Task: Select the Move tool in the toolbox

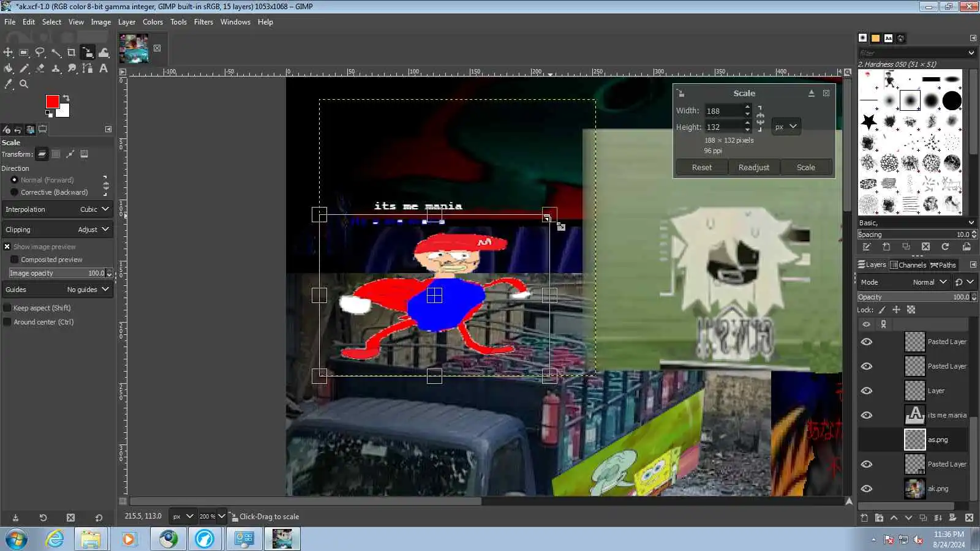Action: coord(8,53)
